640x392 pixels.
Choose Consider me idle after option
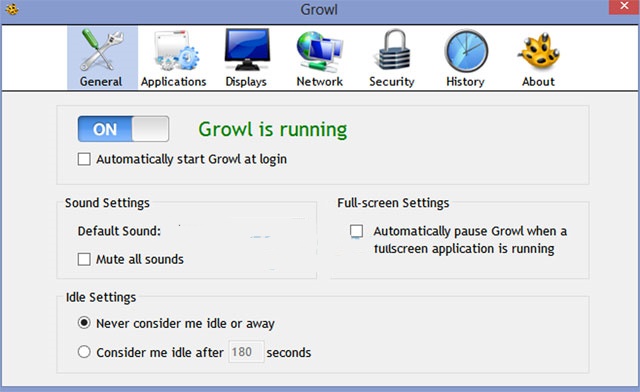click(x=84, y=352)
